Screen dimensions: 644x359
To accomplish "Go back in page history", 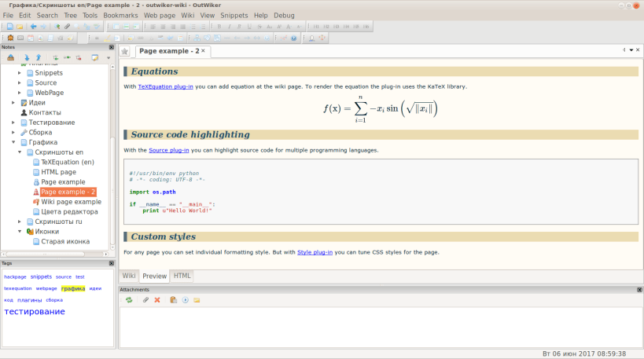I will [x=33, y=27].
